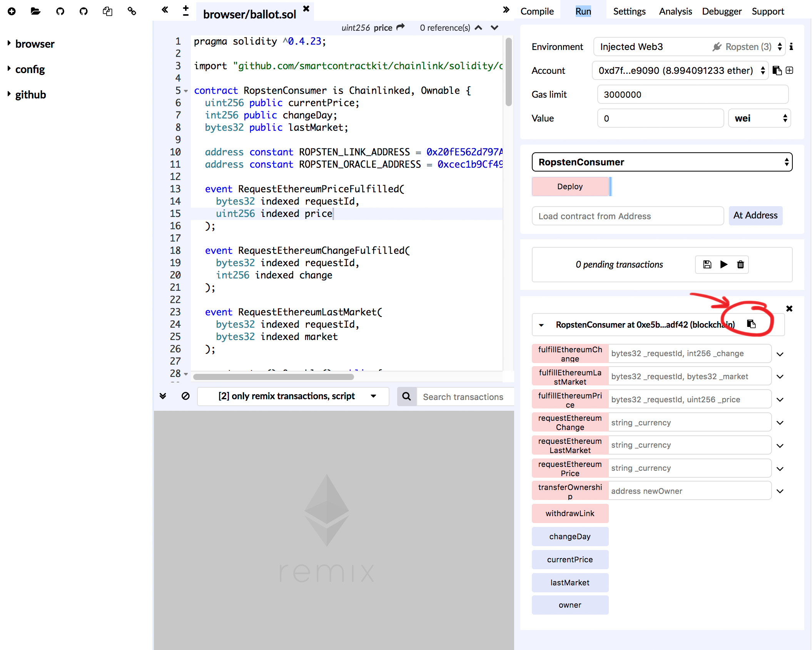Image resolution: width=812 pixels, height=650 pixels.
Task: Toggle the right side panel with double arrows
Action: coord(506,10)
